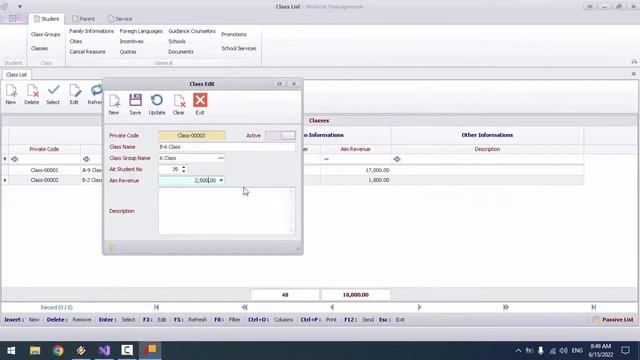Image resolution: width=640 pixels, height=360 pixels.
Task: Go to last record navigation arrow
Action: 593,307
